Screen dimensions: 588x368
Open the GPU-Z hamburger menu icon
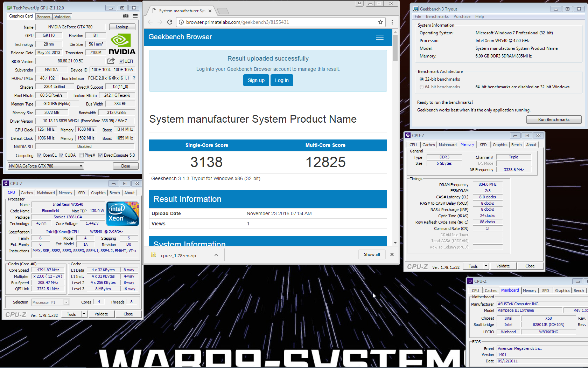point(135,16)
